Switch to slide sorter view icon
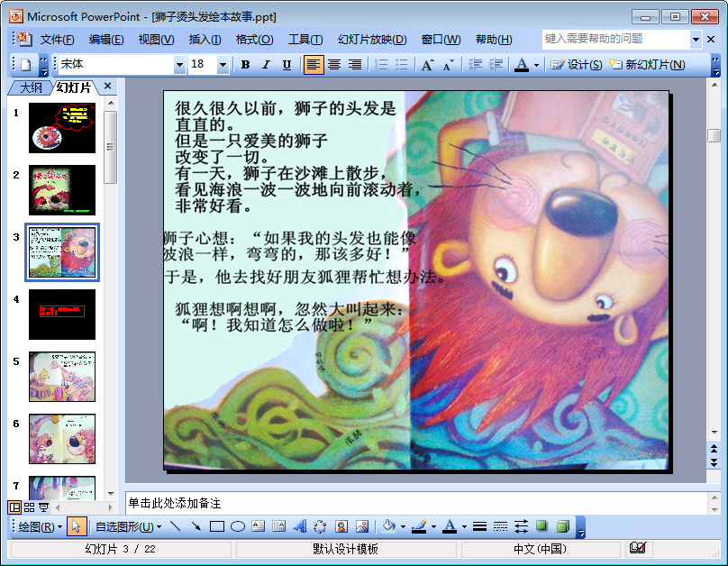This screenshot has width=728, height=566. pos(29,507)
